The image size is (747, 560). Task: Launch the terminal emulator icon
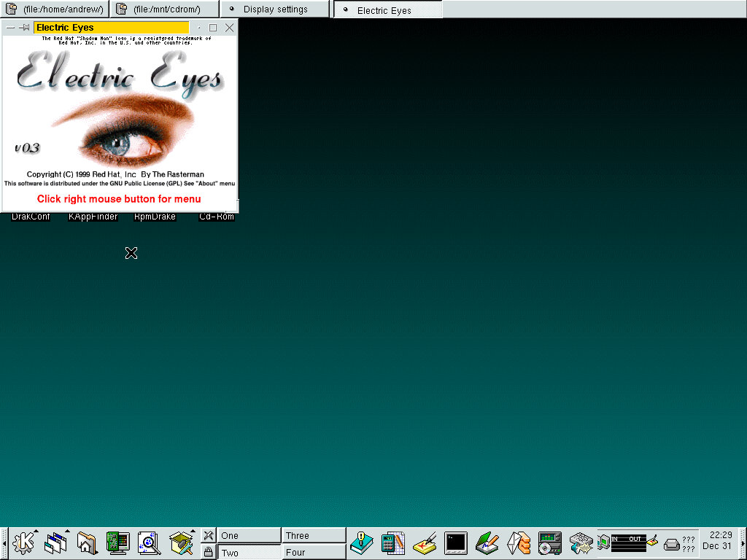click(455, 543)
